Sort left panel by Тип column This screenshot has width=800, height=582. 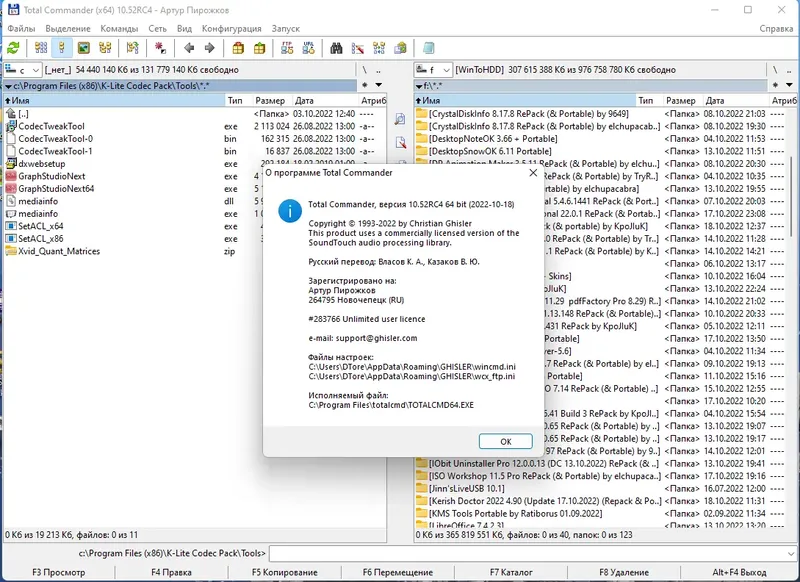pyautogui.click(x=238, y=100)
